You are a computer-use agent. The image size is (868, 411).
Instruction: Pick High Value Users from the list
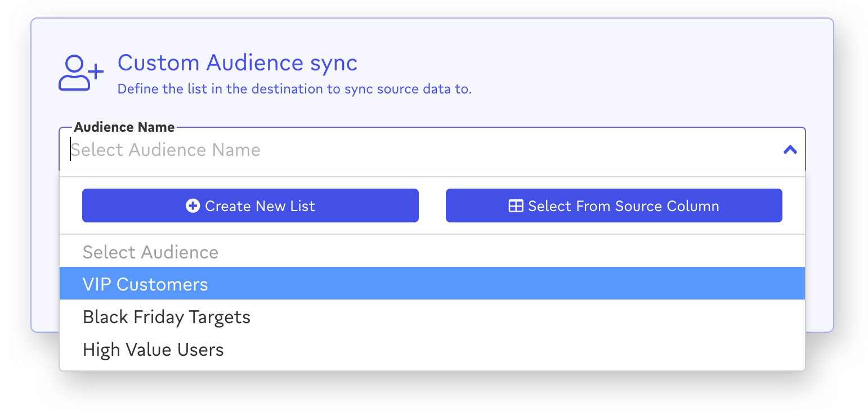(153, 350)
